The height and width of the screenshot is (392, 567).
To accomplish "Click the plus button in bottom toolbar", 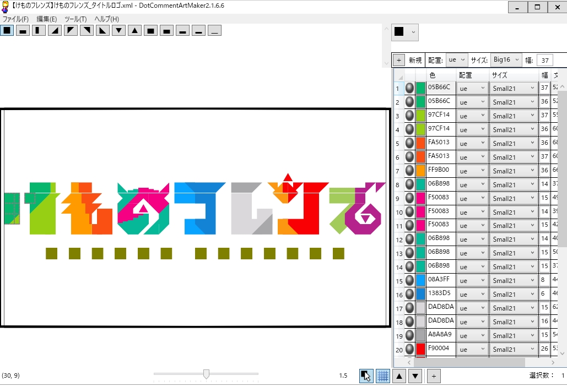I will click(434, 376).
